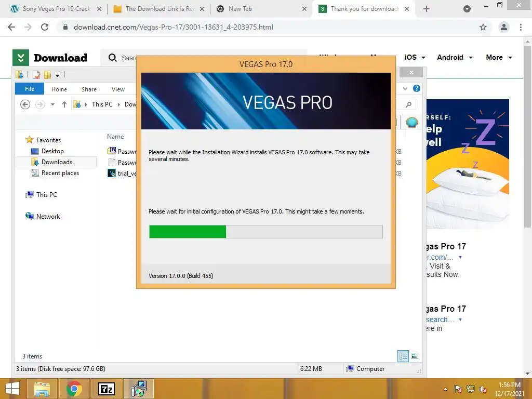
Task: Select the trial_ve file in Downloads
Action: [122, 173]
